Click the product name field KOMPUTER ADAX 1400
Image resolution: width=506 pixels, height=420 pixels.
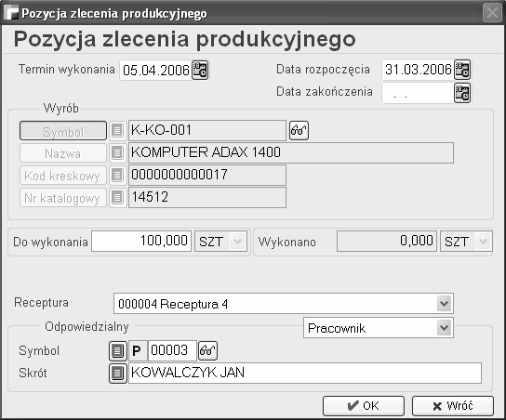(x=291, y=152)
